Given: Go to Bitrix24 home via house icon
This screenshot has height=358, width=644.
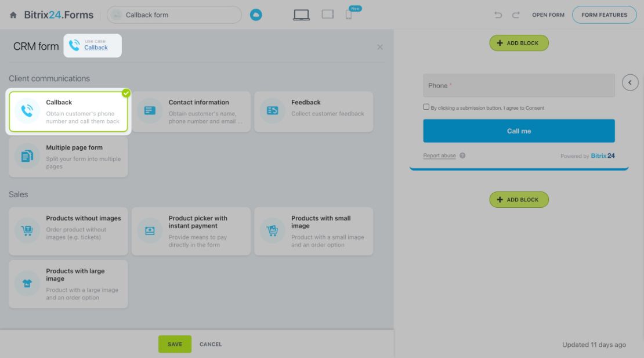Looking at the screenshot, I should click(13, 15).
